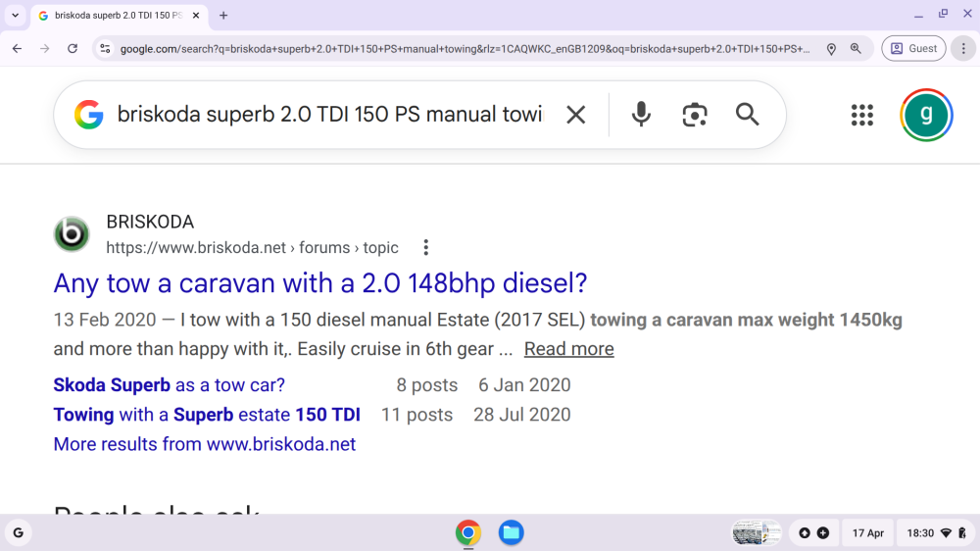Screen dimensions: 980x551
Task: Focus the search query input field
Action: [330, 115]
